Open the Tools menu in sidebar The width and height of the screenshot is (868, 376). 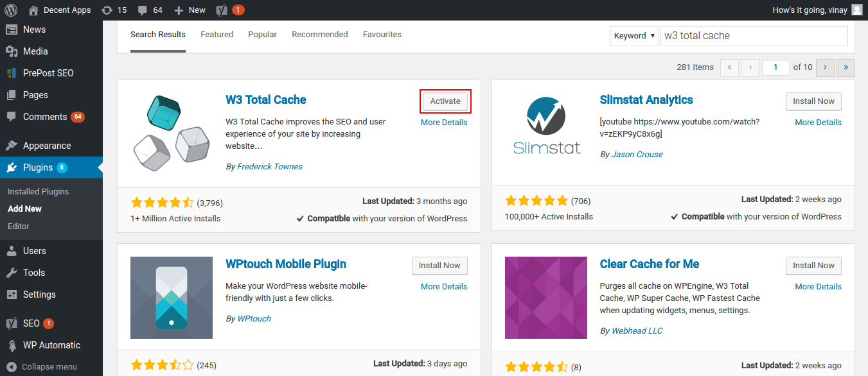(x=33, y=273)
